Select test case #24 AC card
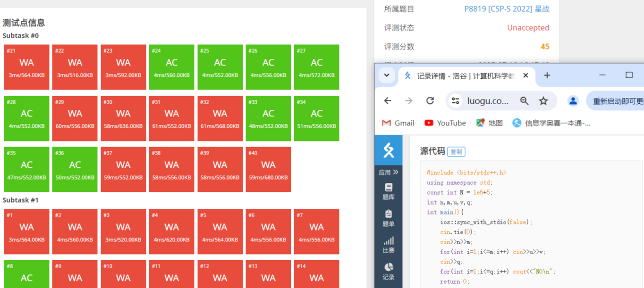Screen dimensions: 644x288 click(x=171, y=67)
